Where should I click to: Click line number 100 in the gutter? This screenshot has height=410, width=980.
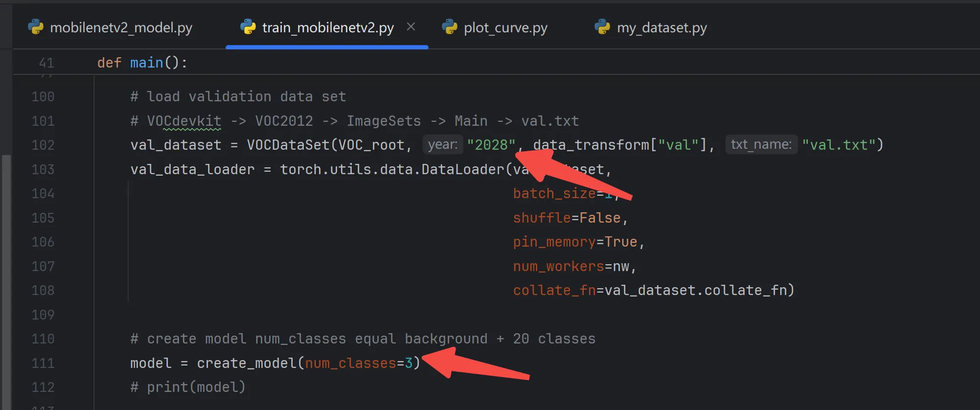43,97
